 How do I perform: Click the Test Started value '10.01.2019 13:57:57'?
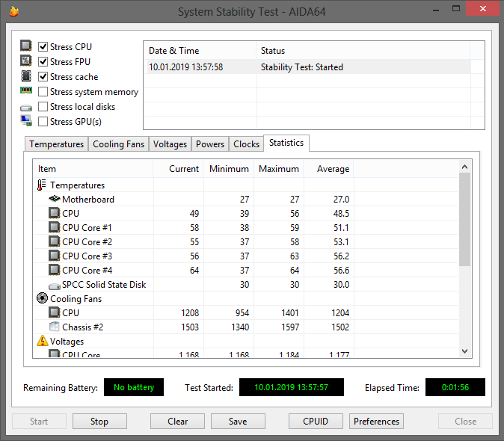point(291,387)
